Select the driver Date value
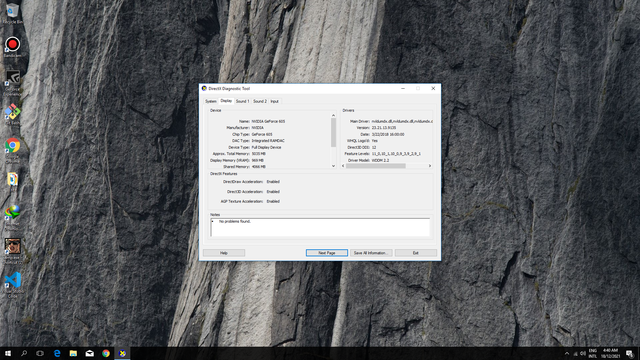640x360 pixels. [388, 134]
